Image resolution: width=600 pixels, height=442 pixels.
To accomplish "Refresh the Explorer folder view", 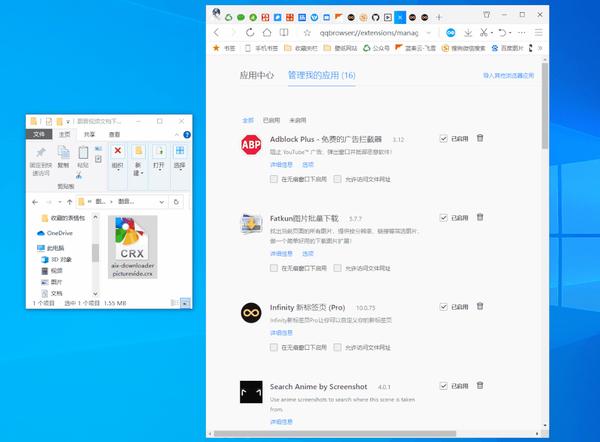I will [176, 202].
